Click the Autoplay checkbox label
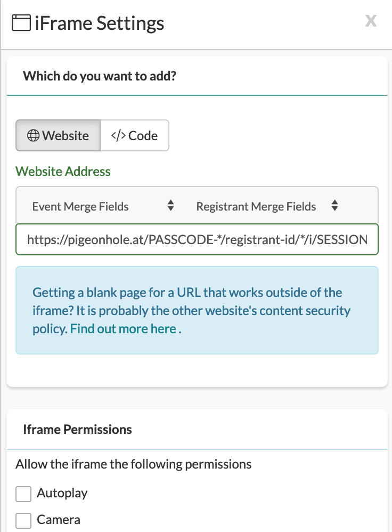Screen dimensions: 392x532 tap(62, 494)
